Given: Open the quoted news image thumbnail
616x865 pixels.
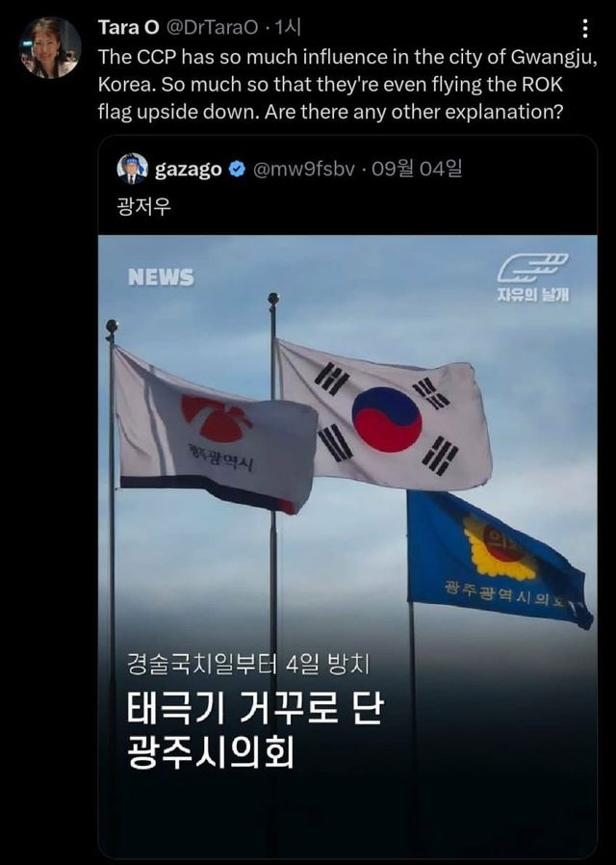Looking at the screenshot, I should [347, 545].
